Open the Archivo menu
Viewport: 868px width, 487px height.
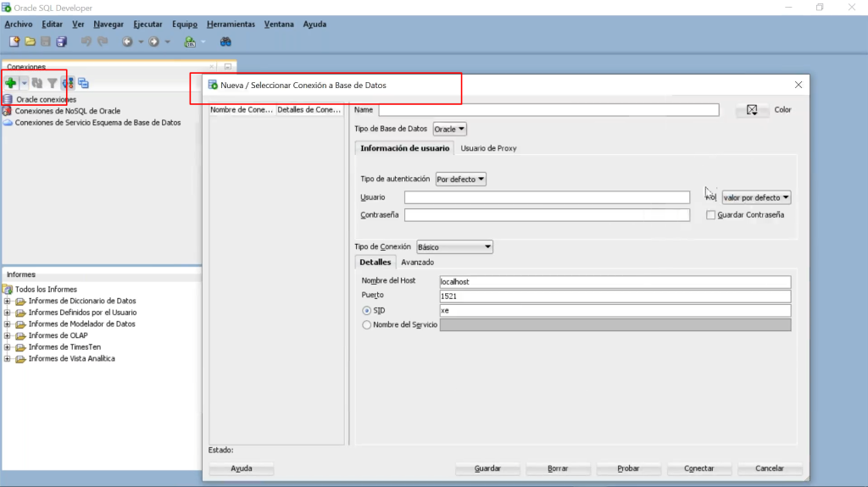point(19,24)
